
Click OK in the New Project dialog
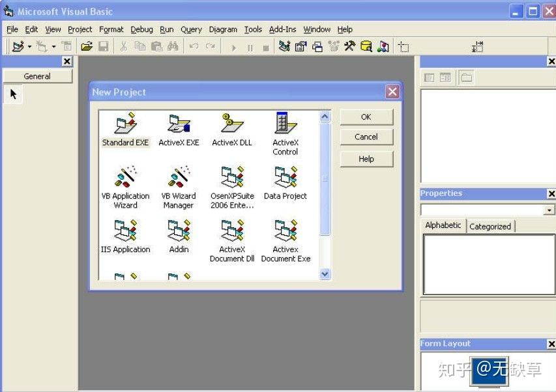[366, 117]
